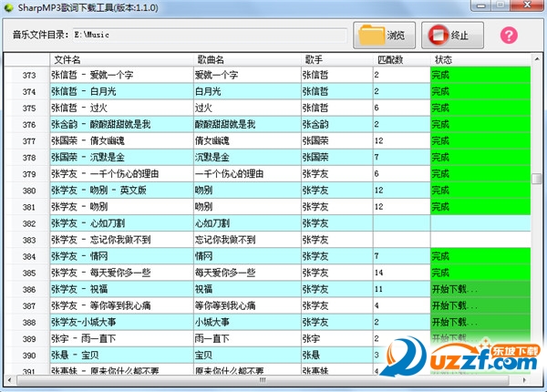The image size is (547, 392).
Task: Select file name '张学友 - 情网'
Action: [x=122, y=256]
